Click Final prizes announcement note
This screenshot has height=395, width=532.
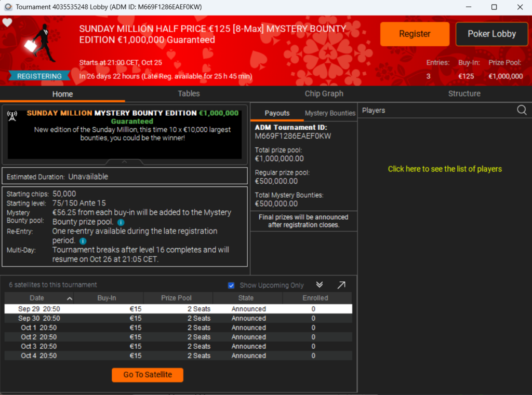(x=303, y=221)
